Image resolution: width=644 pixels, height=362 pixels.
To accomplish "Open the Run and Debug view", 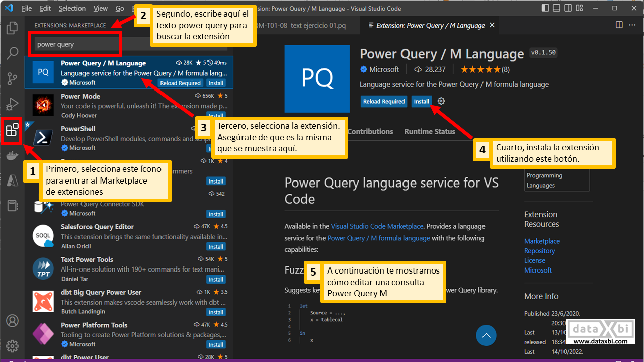I will pyautogui.click(x=12, y=104).
